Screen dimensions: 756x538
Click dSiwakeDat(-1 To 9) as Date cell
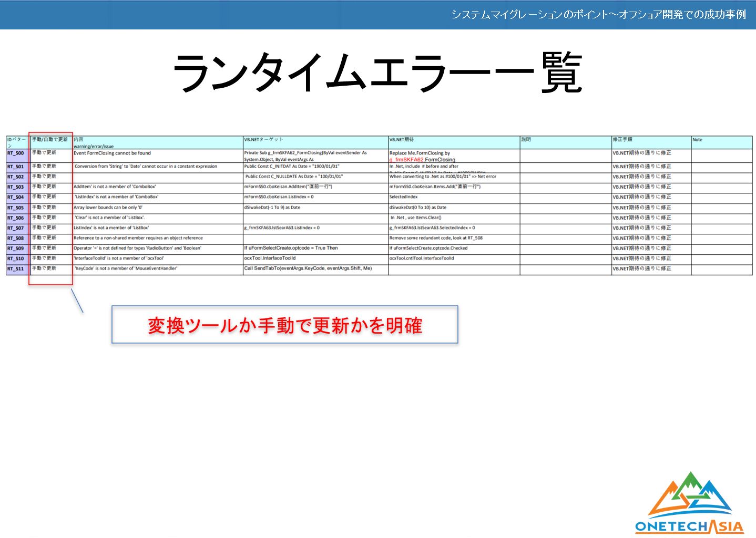(315, 208)
